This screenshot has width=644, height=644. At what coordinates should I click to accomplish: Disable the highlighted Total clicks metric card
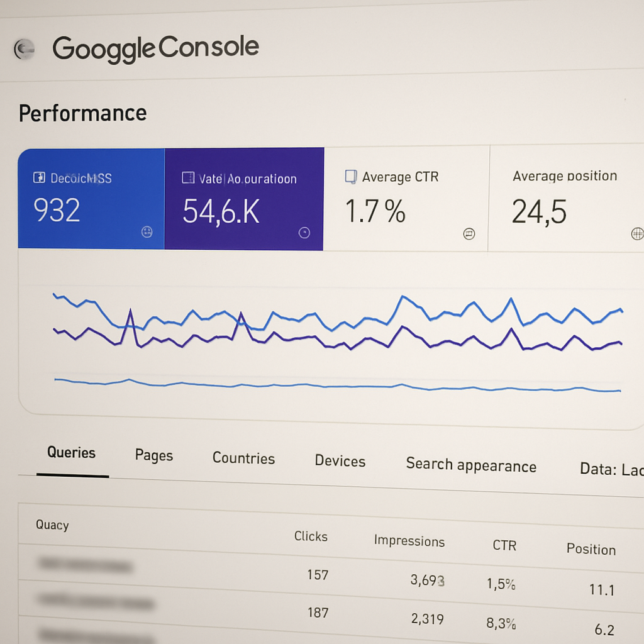click(x=91, y=199)
